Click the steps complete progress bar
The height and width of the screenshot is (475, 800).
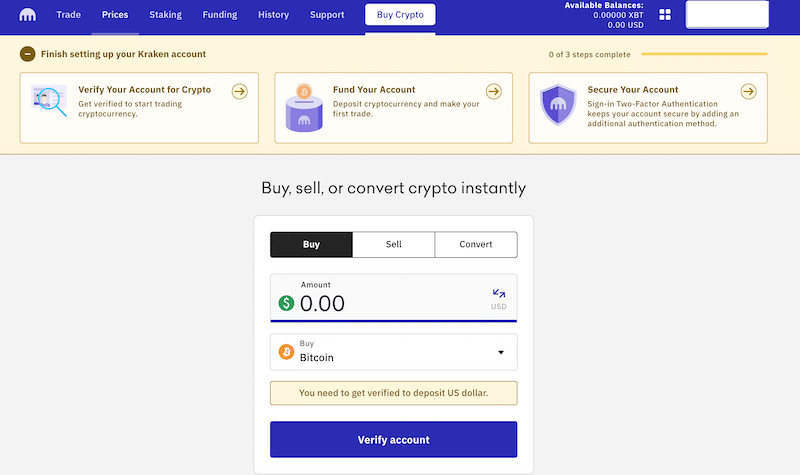704,54
